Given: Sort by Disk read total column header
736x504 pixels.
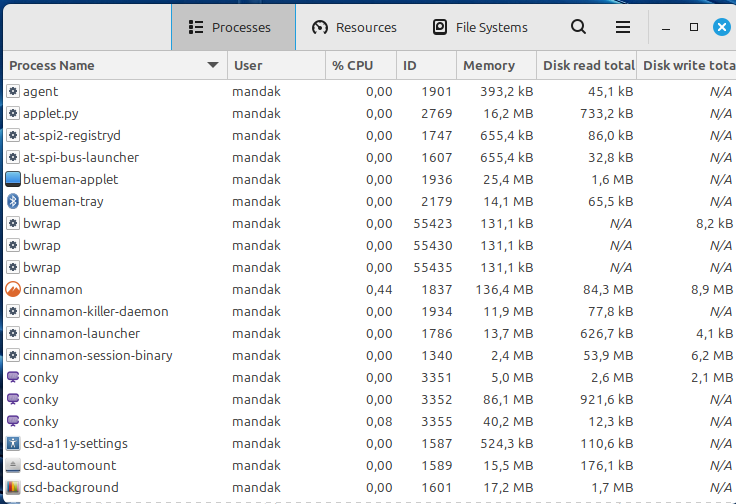Looking at the screenshot, I should tap(586, 65).
